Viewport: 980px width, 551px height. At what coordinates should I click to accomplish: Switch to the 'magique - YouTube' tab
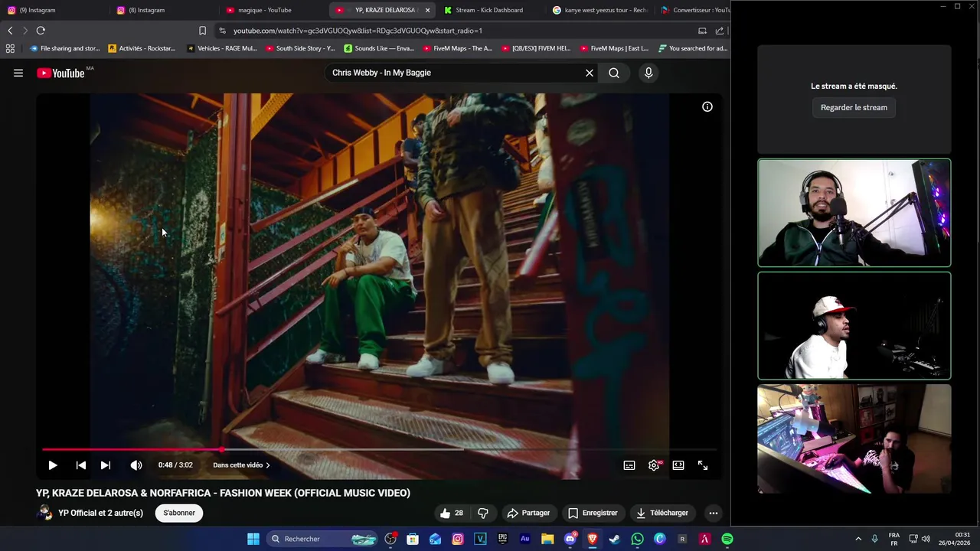(273, 10)
